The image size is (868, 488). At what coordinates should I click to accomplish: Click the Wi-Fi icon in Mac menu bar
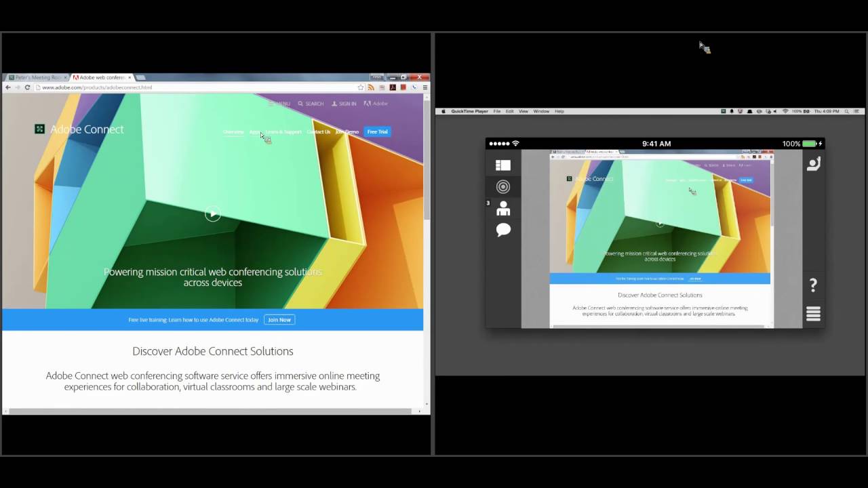[x=785, y=111]
